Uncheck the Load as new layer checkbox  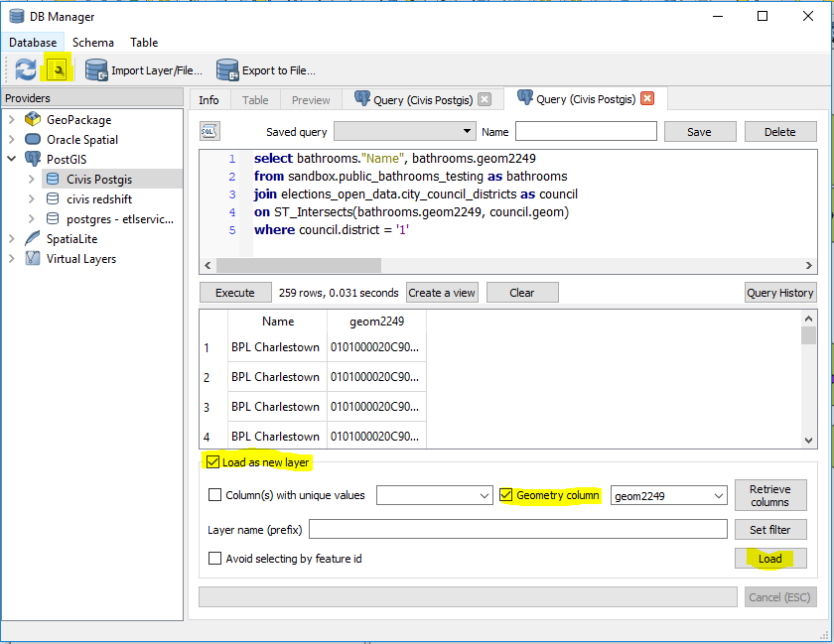[x=212, y=461]
